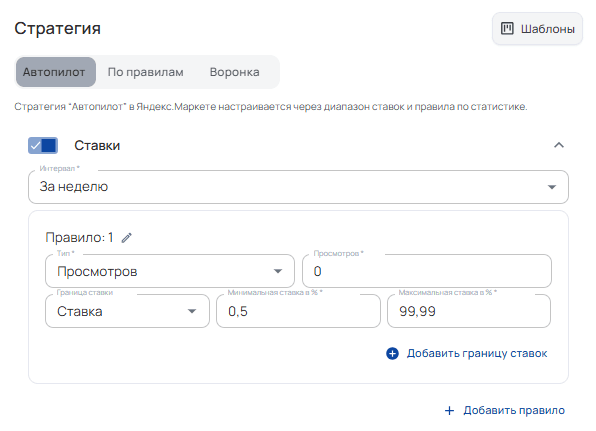Click the Добавить границу ставок link
596x431 pixels.
467,353
